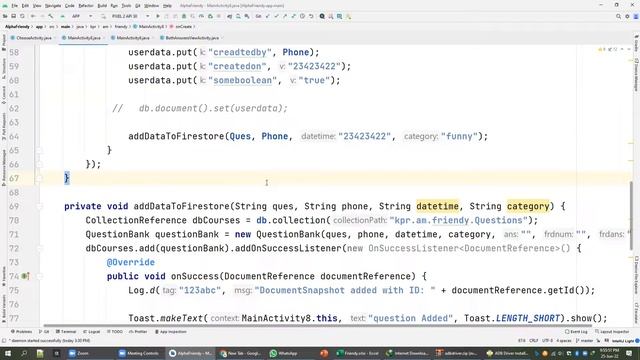Open the Chrome New Tab taskbar item
The height and width of the screenshot is (360, 640).
[241, 353]
